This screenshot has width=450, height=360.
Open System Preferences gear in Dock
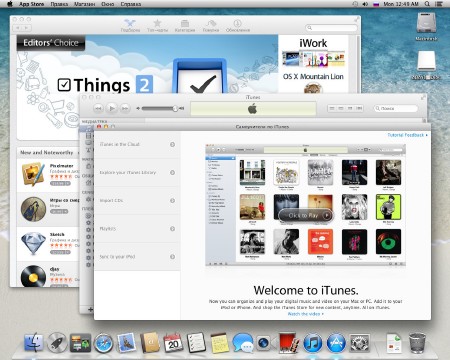tap(359, 343)
